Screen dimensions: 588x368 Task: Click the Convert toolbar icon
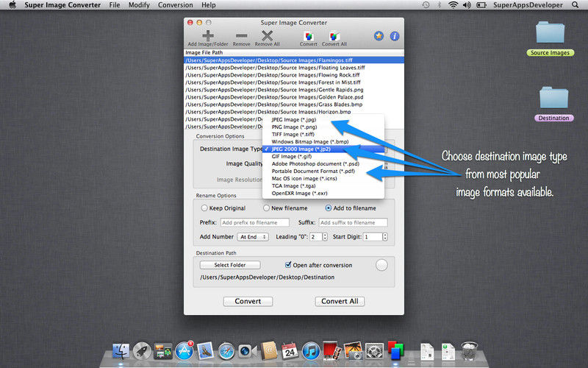tap(309, 35)
